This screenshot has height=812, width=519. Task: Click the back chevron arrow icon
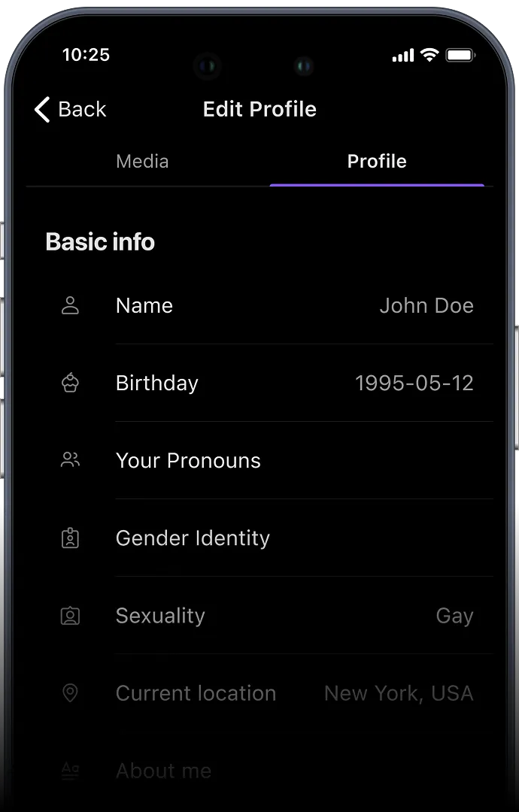coord(41,109)
